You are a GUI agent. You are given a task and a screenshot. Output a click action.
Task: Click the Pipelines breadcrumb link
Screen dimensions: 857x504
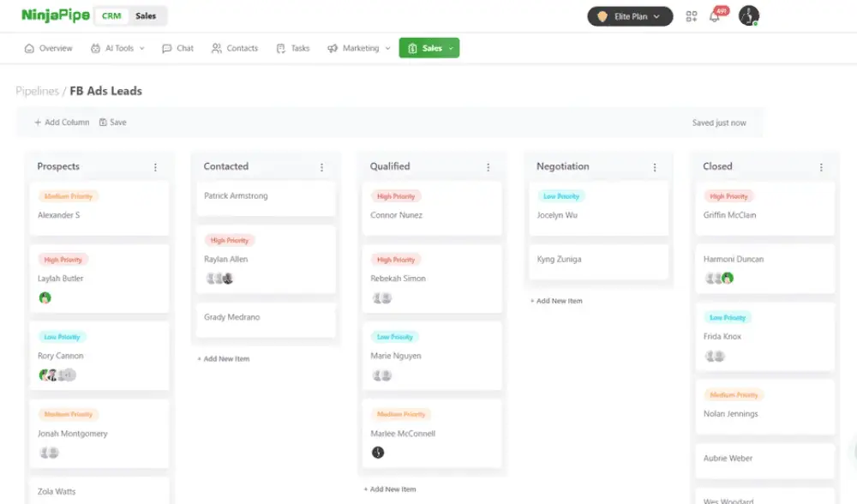pyautogui.click(x=37, y=91)
